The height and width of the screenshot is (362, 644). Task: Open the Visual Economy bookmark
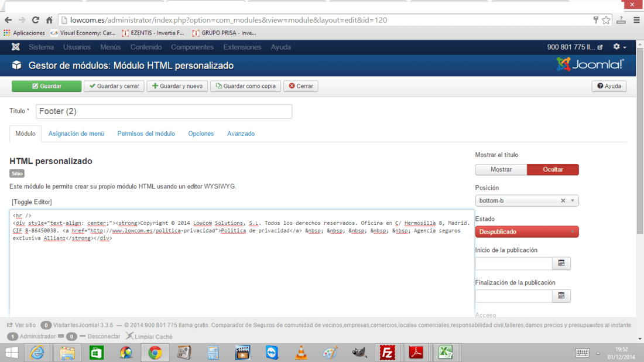[x=83, y=33]
